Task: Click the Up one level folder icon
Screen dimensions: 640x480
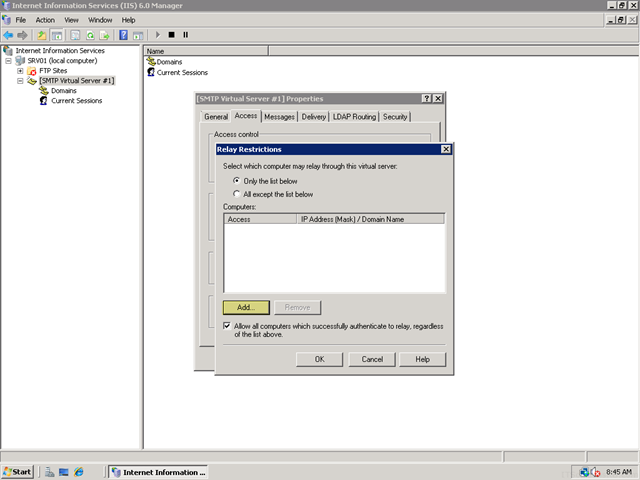Action: click(42, 36)
